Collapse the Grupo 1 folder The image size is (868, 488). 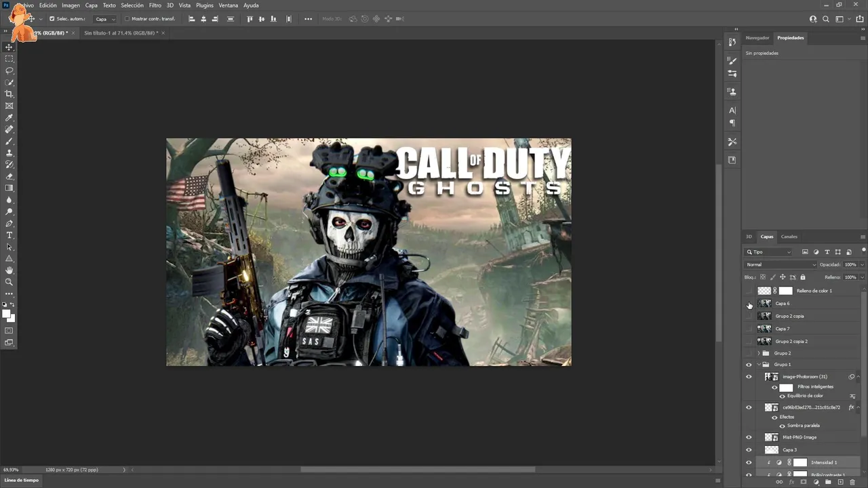(x=758, y=365)
